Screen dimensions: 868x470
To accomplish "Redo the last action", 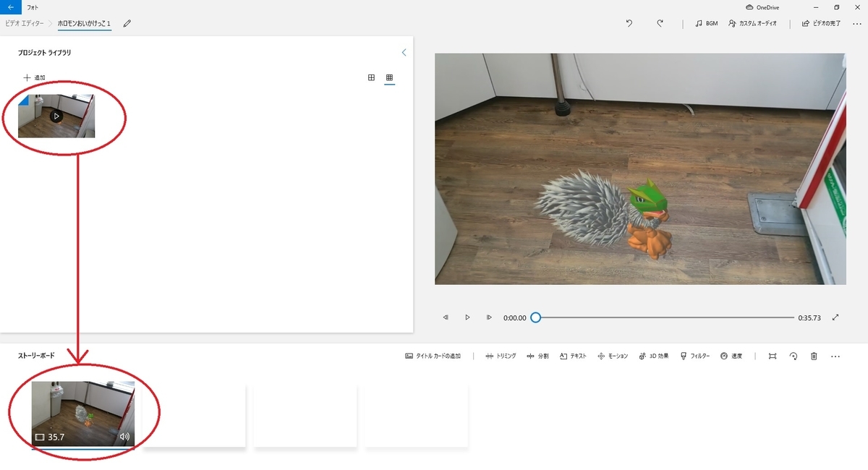I will [x=660, y=24].
